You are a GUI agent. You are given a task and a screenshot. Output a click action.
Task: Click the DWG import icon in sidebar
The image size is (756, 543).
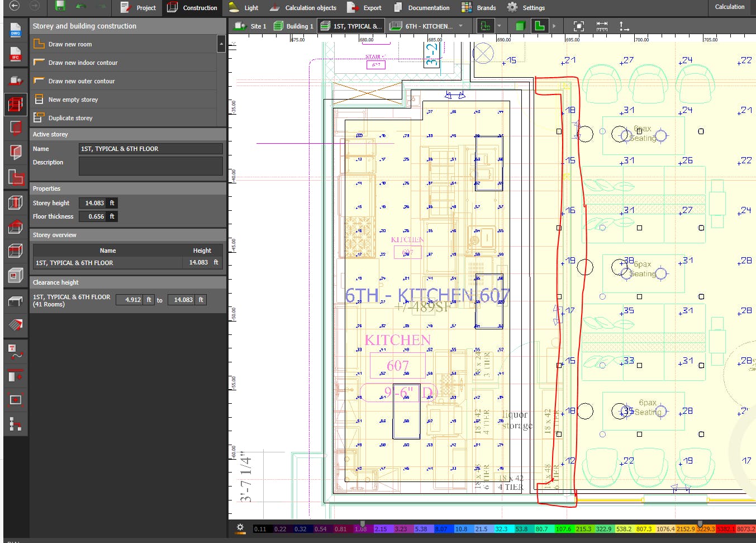click(16, 30)
